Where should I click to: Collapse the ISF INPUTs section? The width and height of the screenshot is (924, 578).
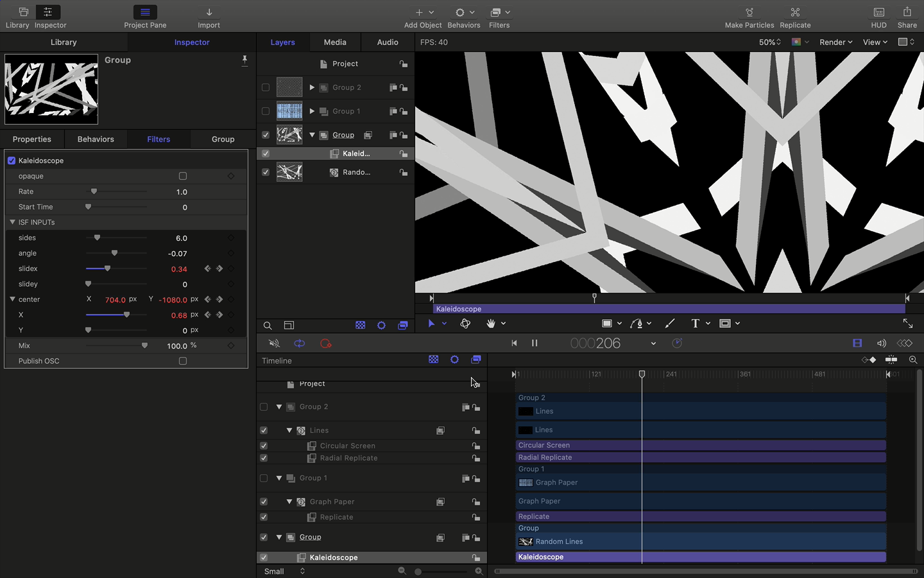(x=11, y=222)
